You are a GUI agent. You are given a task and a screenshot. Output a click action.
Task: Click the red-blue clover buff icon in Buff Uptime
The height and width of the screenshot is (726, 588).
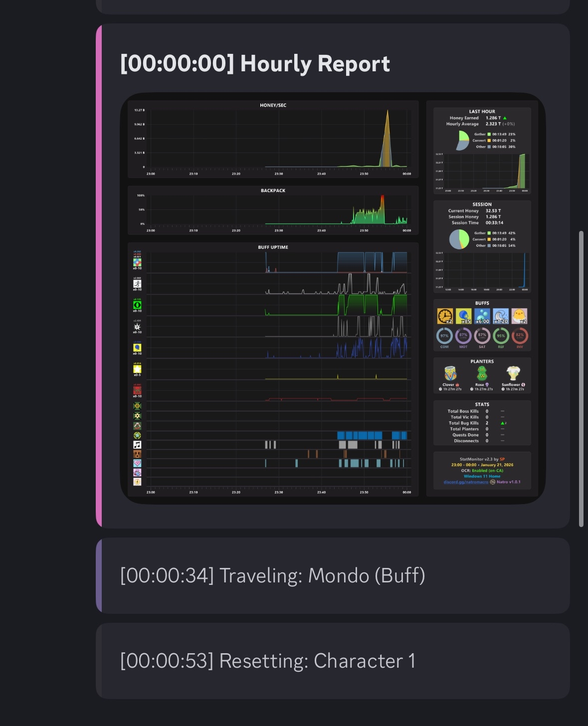pos(137,262)
